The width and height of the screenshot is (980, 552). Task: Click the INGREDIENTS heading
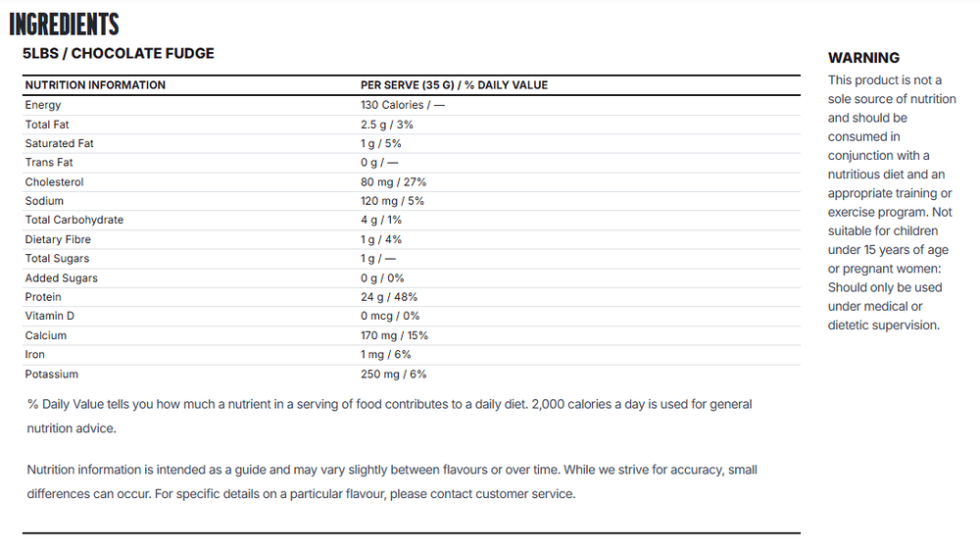[x=64, y=25]
